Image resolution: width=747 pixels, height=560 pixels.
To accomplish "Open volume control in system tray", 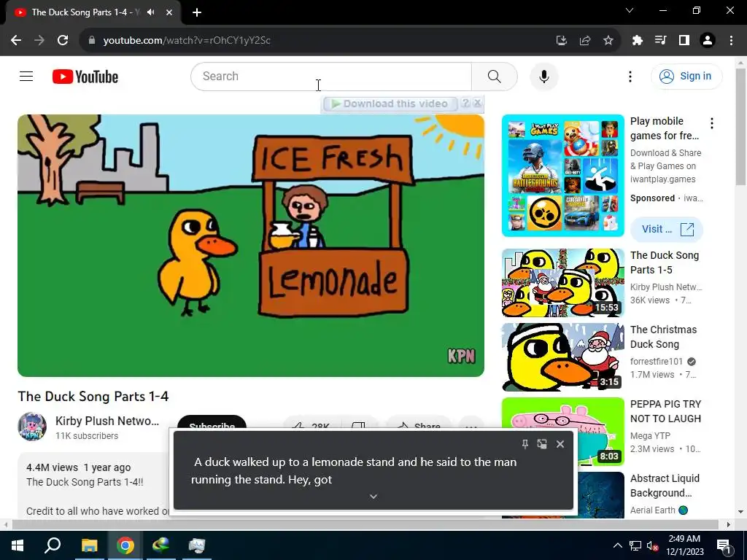I will 652,545.
